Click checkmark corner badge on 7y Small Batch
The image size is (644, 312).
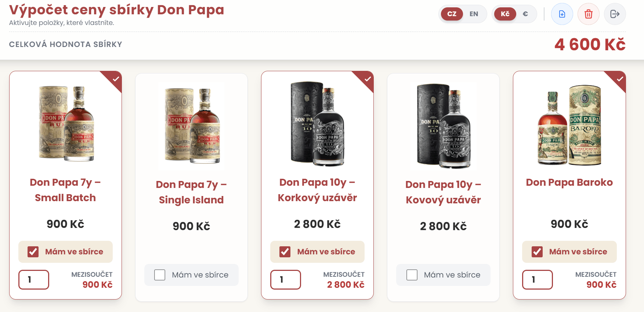116,79
